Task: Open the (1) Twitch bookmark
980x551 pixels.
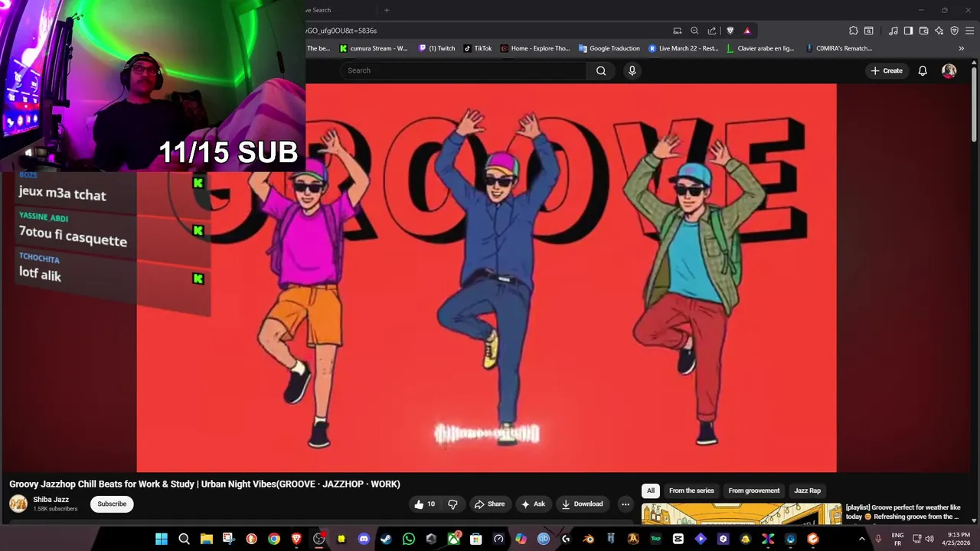Action: tap(437, 48)
